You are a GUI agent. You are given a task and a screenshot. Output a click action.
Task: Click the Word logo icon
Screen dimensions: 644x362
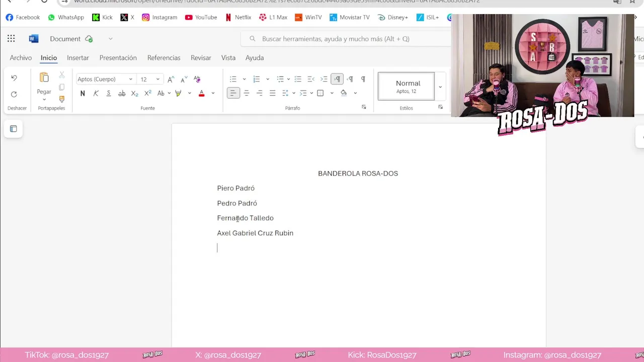tap(34, 39)
